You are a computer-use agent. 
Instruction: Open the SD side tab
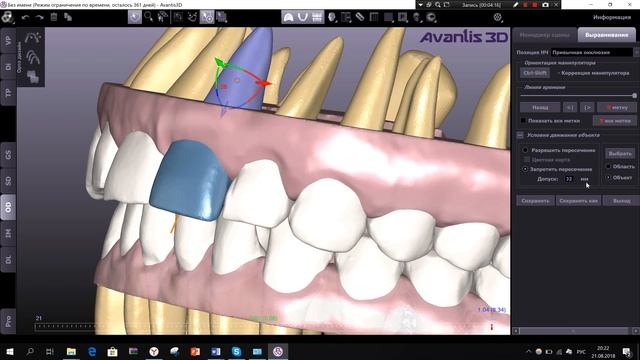point(8,181)
